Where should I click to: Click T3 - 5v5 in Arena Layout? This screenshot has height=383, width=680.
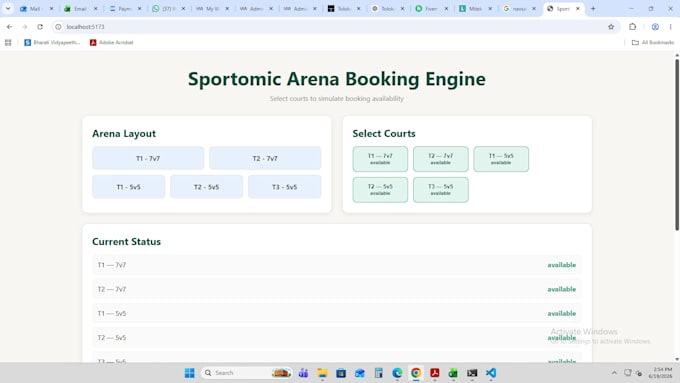pos(284,187)
